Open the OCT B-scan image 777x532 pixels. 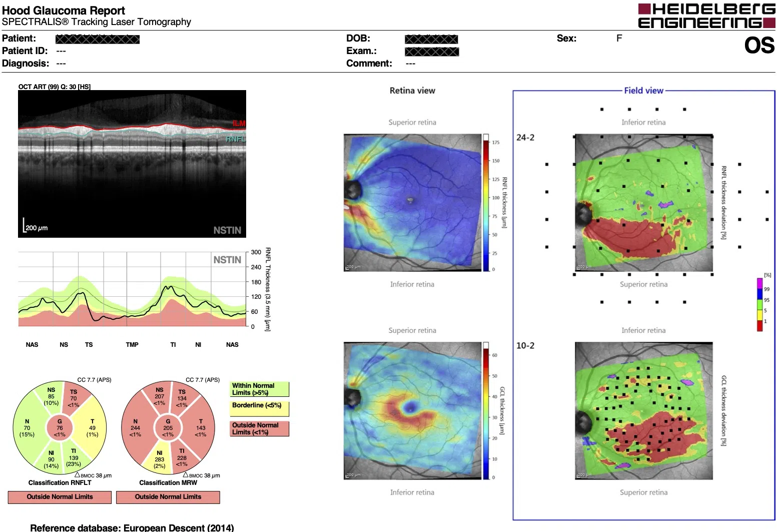click(x=132, y=164)
